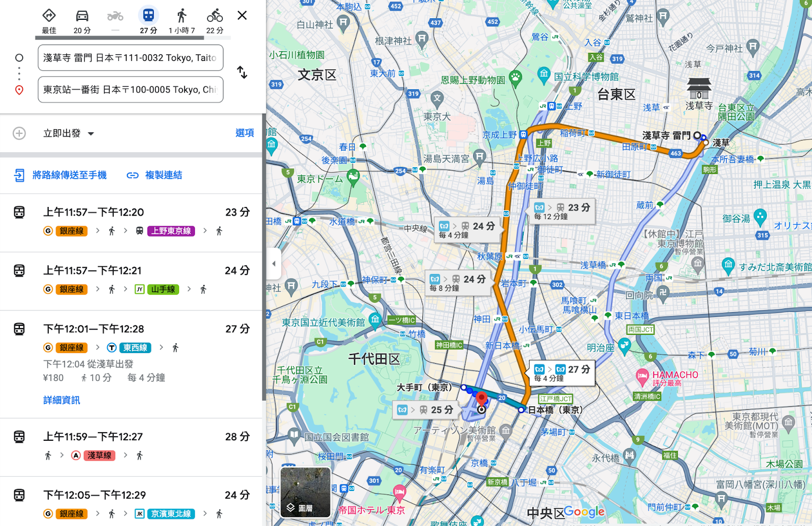Click the 今戸神社 shrine marker
This screenshot has width=812, height=526.
[x=753, y=47]
